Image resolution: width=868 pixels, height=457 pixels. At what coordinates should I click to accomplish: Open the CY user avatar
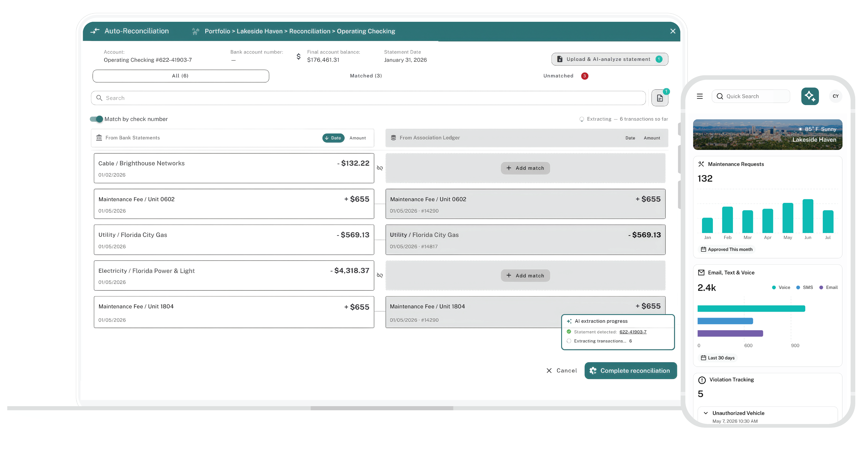835,97
